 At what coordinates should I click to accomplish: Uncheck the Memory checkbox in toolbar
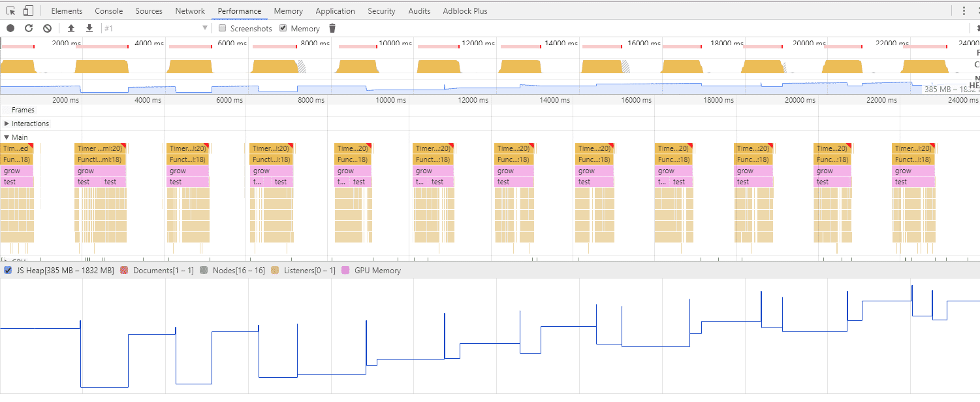283,28
